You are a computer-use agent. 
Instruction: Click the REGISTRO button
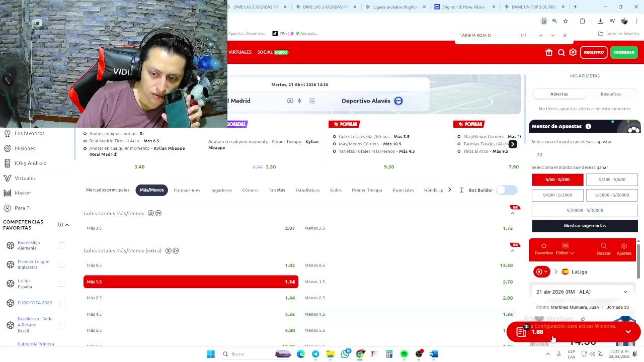[594, 52]
